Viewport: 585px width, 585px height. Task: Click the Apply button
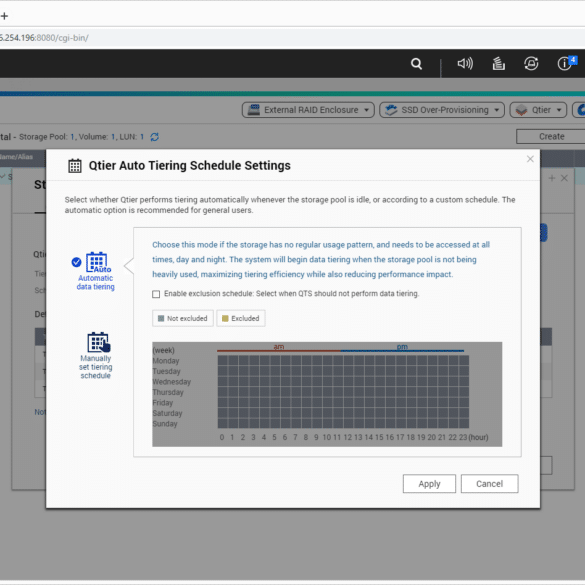(429, 484)
